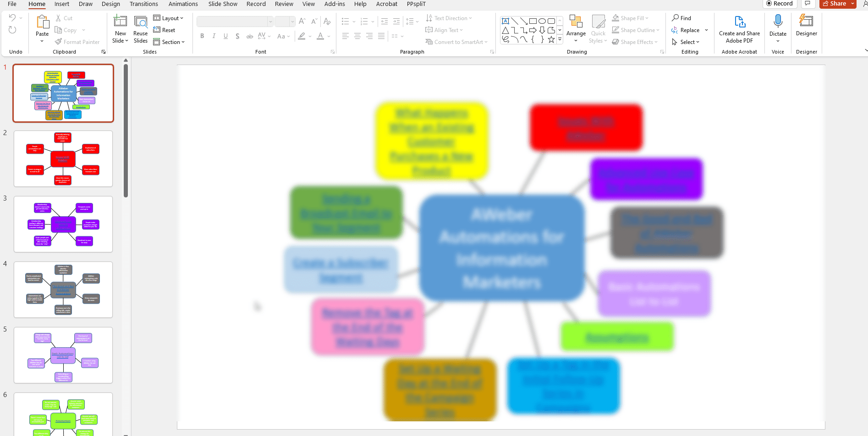
Task: Click the New Slide icon
Action: click(120, 21)
